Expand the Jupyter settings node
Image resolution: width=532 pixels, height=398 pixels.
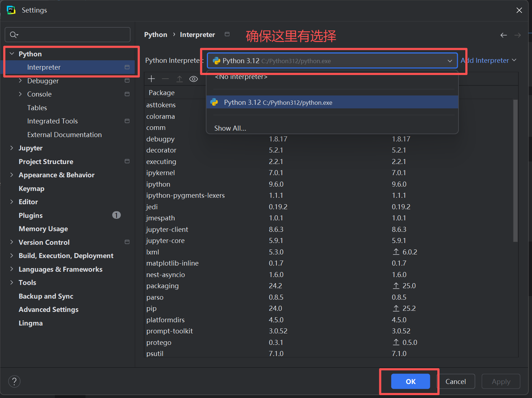pos(11,148)
